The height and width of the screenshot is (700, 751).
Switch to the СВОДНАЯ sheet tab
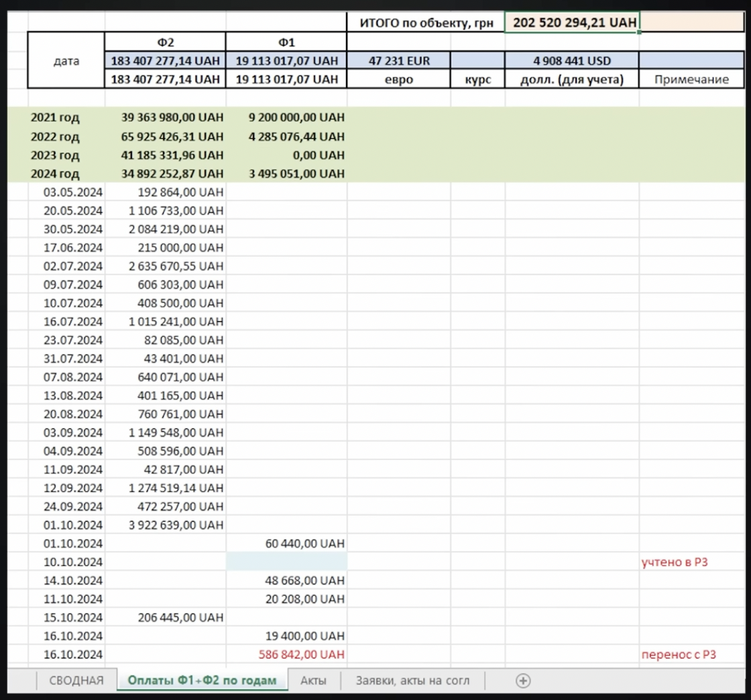[x=76, y=681]
